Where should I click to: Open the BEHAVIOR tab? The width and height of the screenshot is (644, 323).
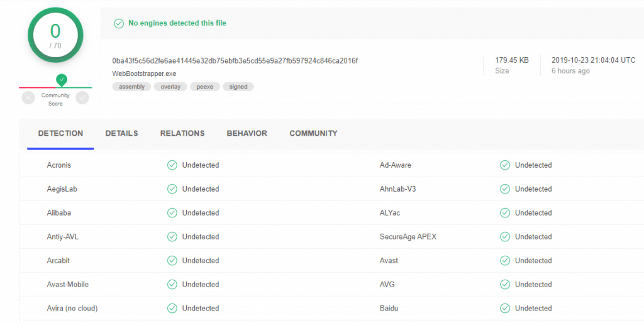pyautogui.click(x=247, y=133)
